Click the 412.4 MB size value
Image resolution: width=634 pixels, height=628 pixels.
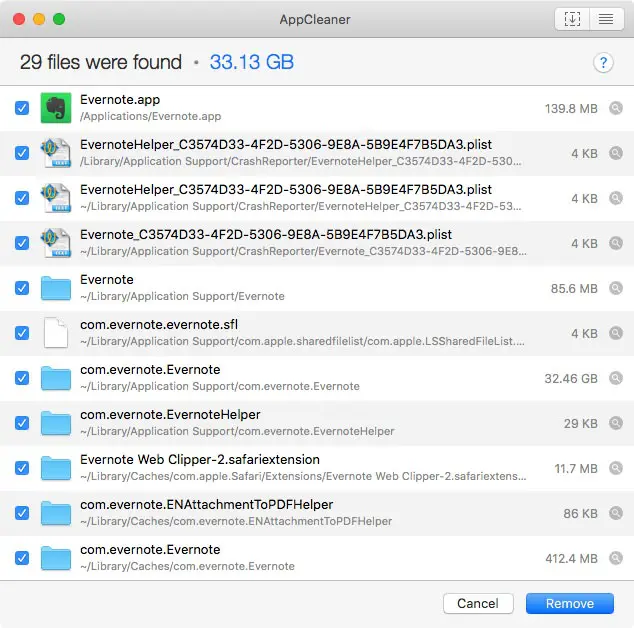click(571, 559)
